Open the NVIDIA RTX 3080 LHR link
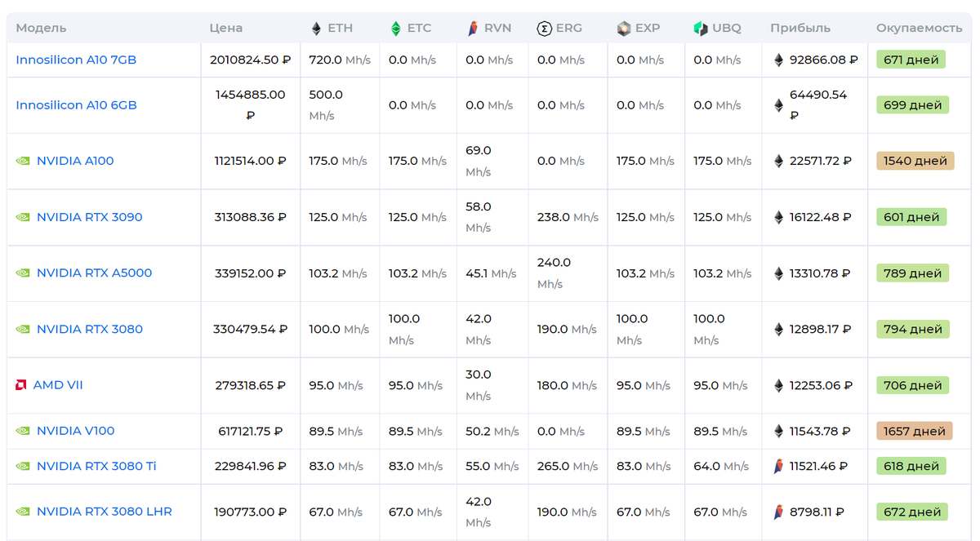 tap(105, 512)
